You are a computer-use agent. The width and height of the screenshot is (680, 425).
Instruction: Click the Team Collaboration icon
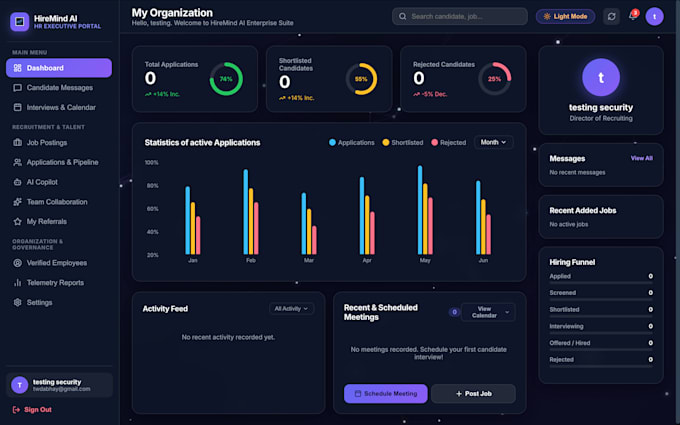point(17,202)
